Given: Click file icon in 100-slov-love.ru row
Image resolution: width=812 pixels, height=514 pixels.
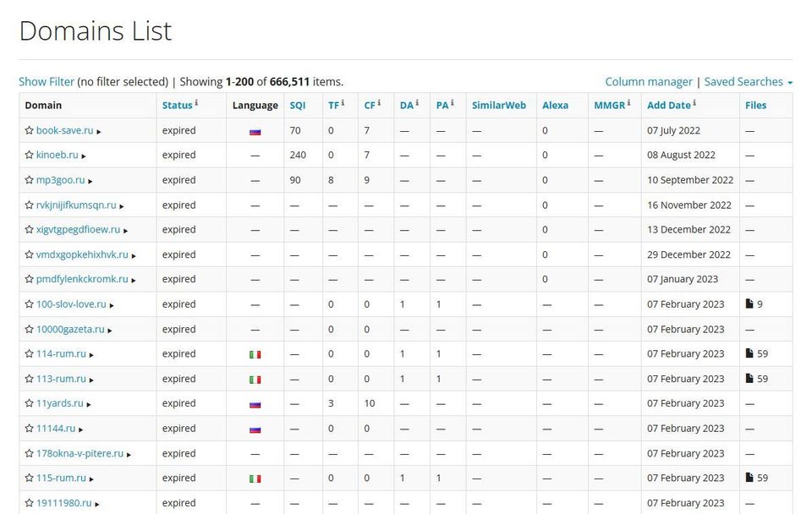Looking at the screenshot, I should coord(749,303).
